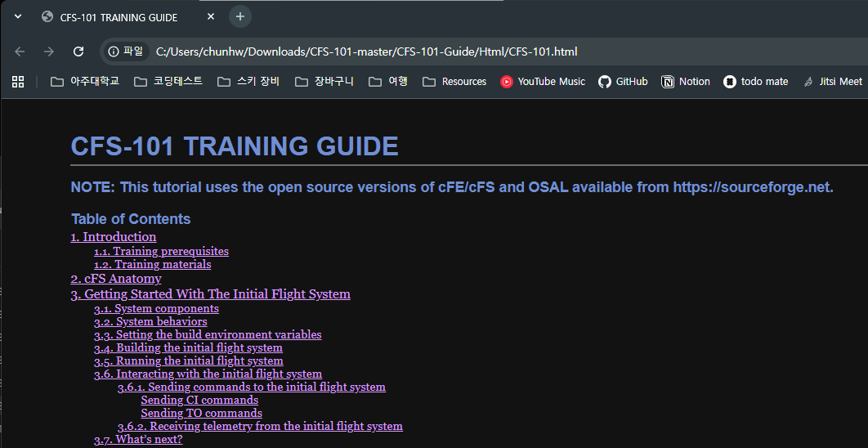Open the GitHub bookmark
Viewport: 868px width, 448px height.
[623, 81]
